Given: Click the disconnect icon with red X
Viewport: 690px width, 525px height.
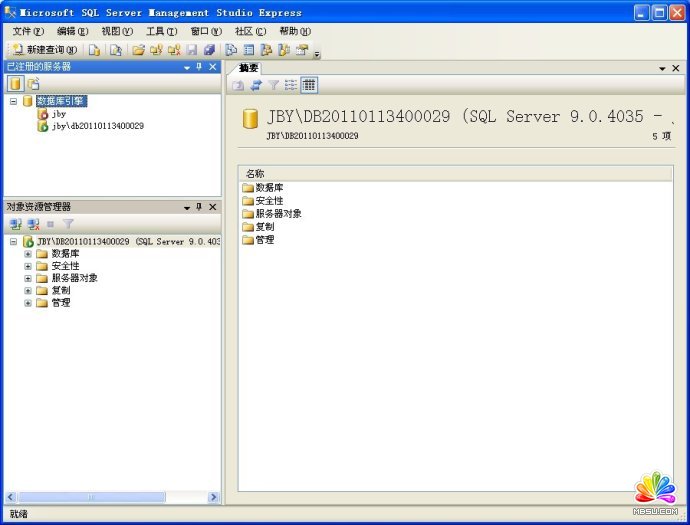Looking at the screenshot, I should (174, 50).
